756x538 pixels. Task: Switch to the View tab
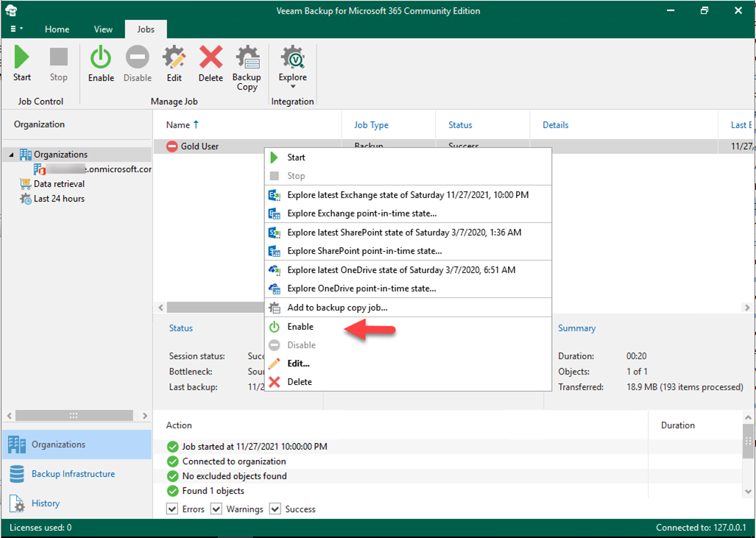click(103, 29)
